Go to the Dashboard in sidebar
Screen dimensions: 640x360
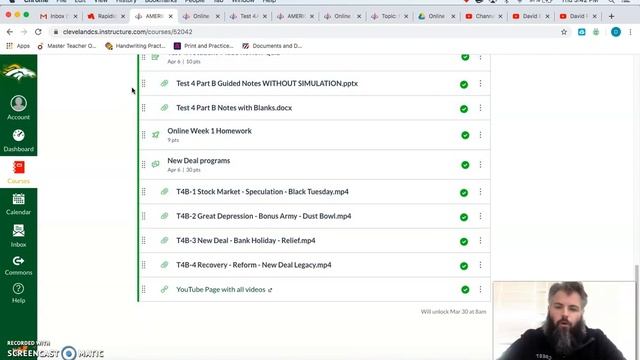click(18, 140)
